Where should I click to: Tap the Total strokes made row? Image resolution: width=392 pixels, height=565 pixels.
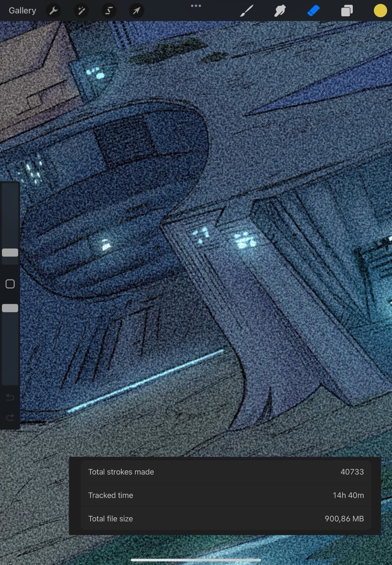226,472
